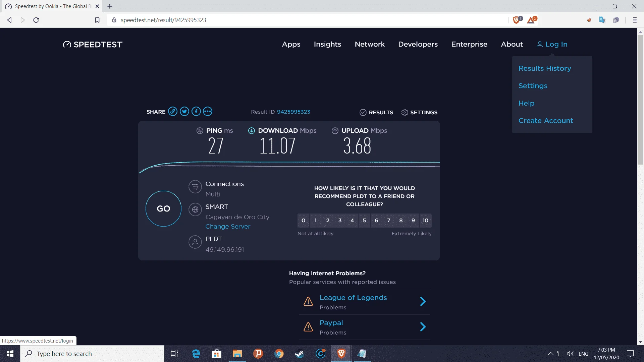The width and height of the screenshot is (644, 362).
Task: Rate PLDT 1 on the recommendation scale
Action: click(316, 221)
